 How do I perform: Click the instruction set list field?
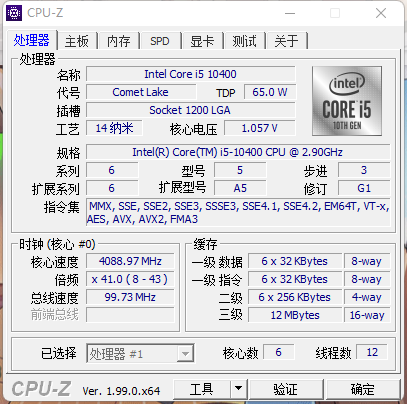(x=238, y=212)
